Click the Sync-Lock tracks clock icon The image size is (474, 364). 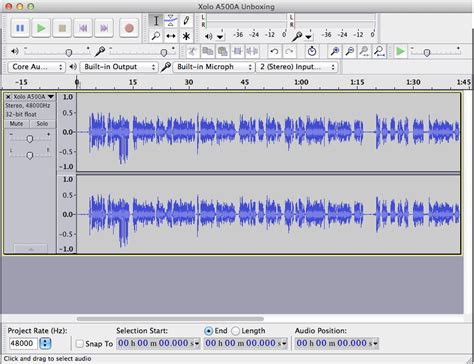pos(312,51)
